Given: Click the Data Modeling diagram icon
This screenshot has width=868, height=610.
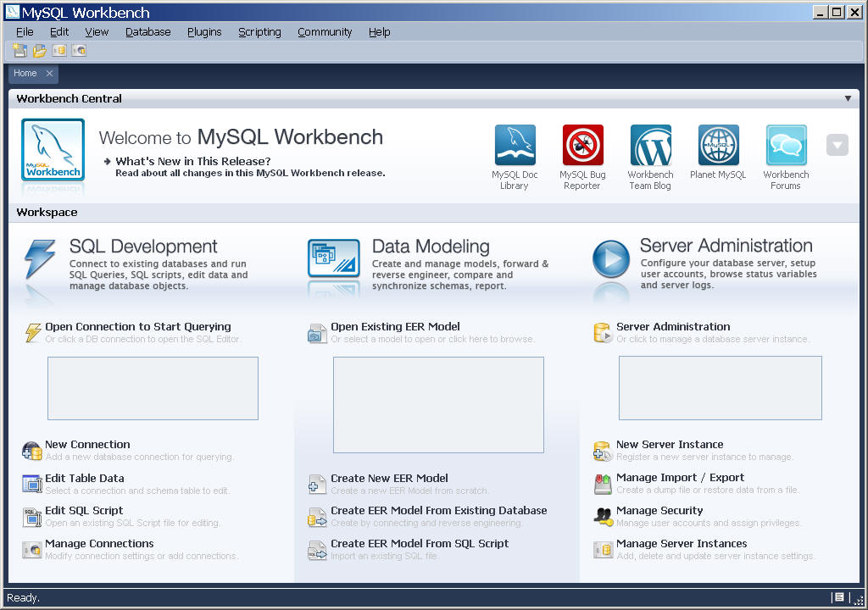Looking at the screenshot, I should click(334, 258).
